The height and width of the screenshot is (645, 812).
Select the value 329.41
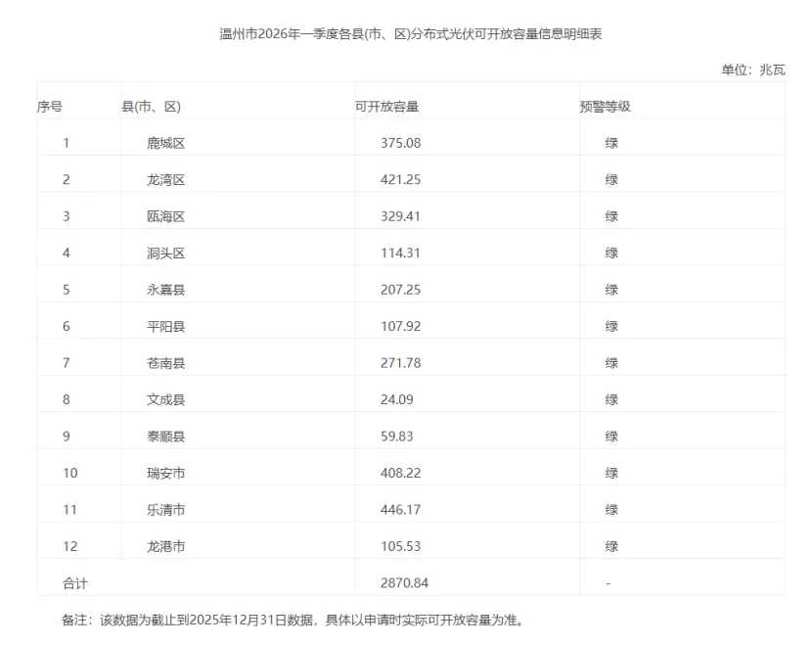pyautogui.click(x=400, y=216)
